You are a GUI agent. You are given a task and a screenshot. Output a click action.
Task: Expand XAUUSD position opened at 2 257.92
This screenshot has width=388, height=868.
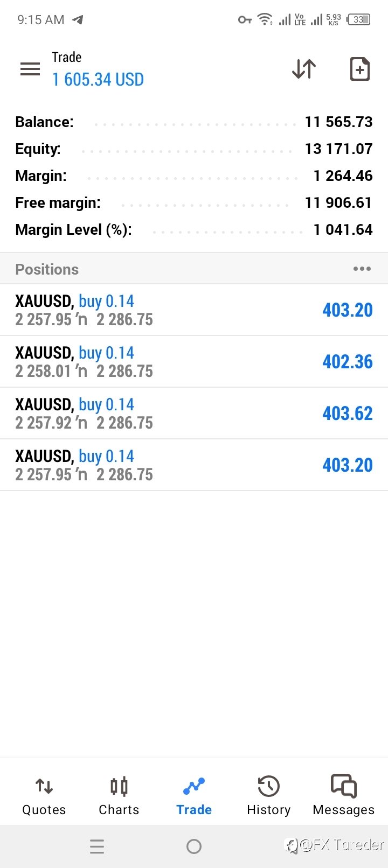point(194,413)
